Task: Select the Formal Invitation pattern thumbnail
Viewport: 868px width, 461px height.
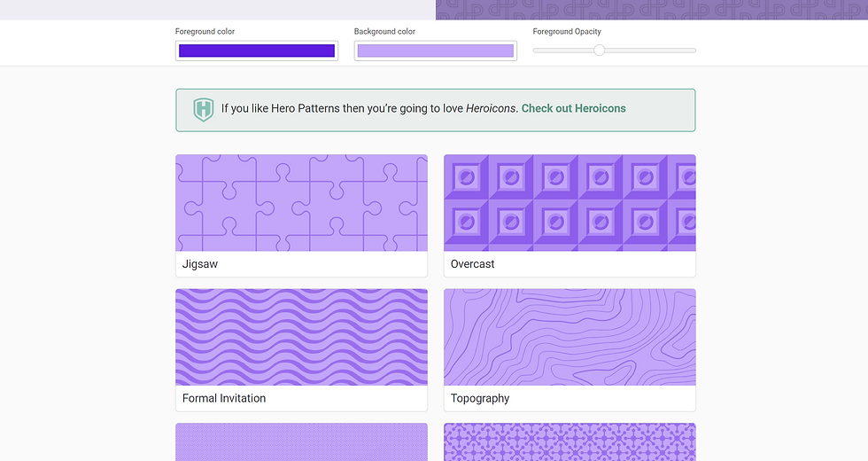Action: point(302,337)
